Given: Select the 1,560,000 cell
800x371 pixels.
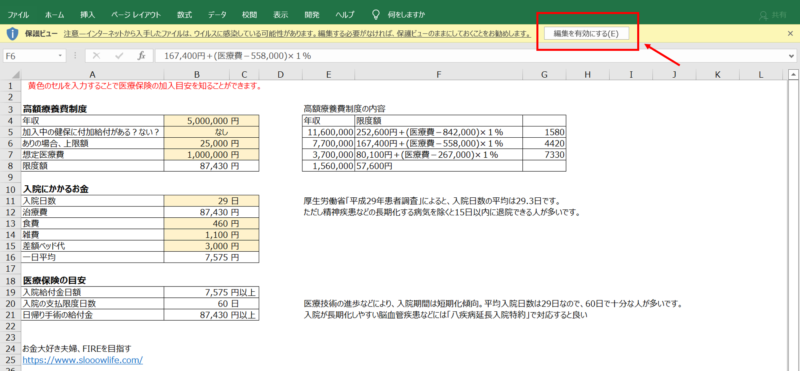Looking at the screenshot, I should click(x=328, y=166).
